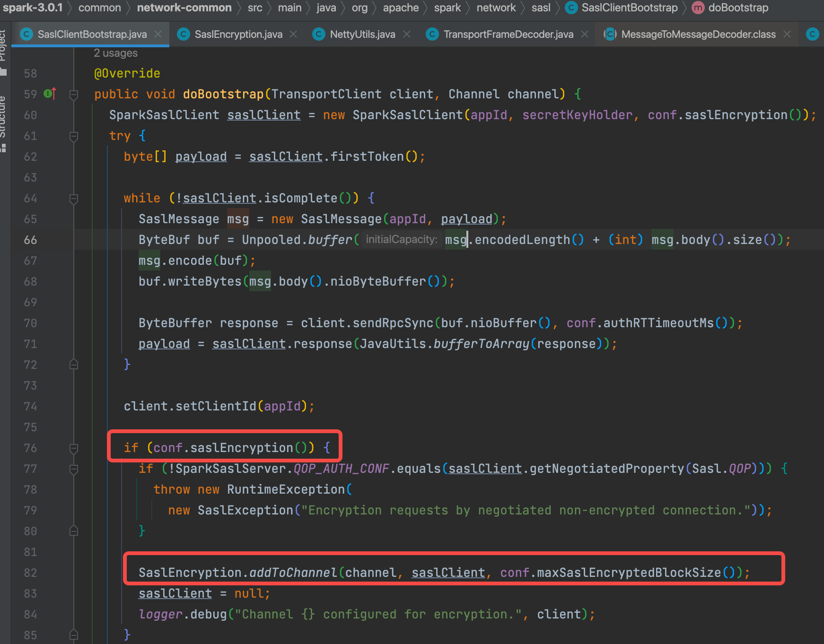Close the MessageToMessageDecoder.class tab
Image resolution: width=824 pixels, height=644 pixels.
pos(787,34)
